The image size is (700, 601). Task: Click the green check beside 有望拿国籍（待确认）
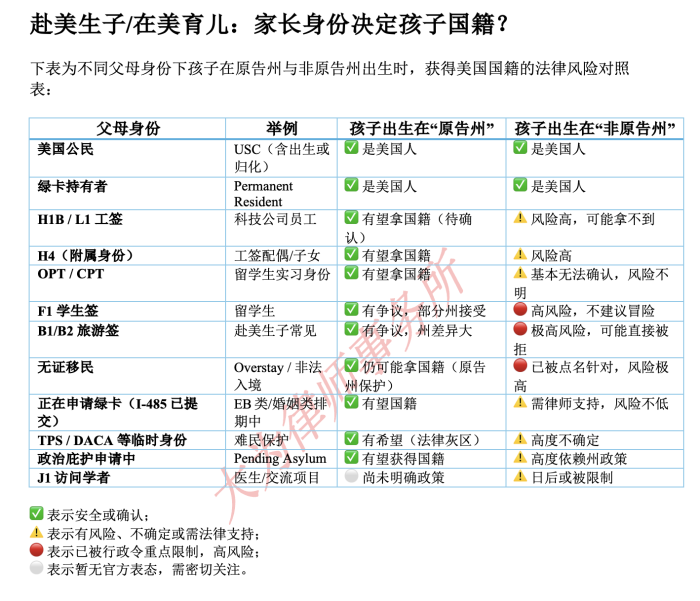coord(351,217)
